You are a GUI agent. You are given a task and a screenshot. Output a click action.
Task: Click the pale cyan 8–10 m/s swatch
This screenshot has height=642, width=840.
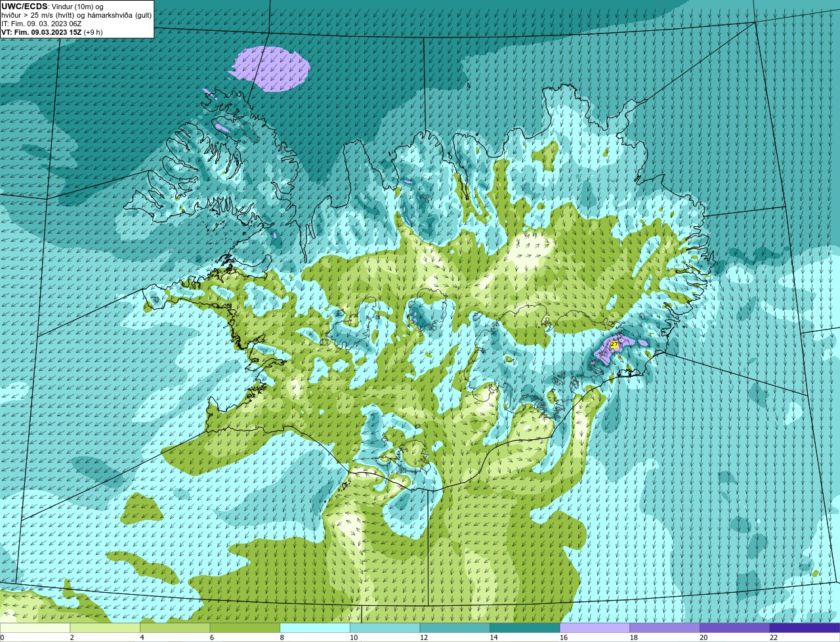[x=315, y=628]
